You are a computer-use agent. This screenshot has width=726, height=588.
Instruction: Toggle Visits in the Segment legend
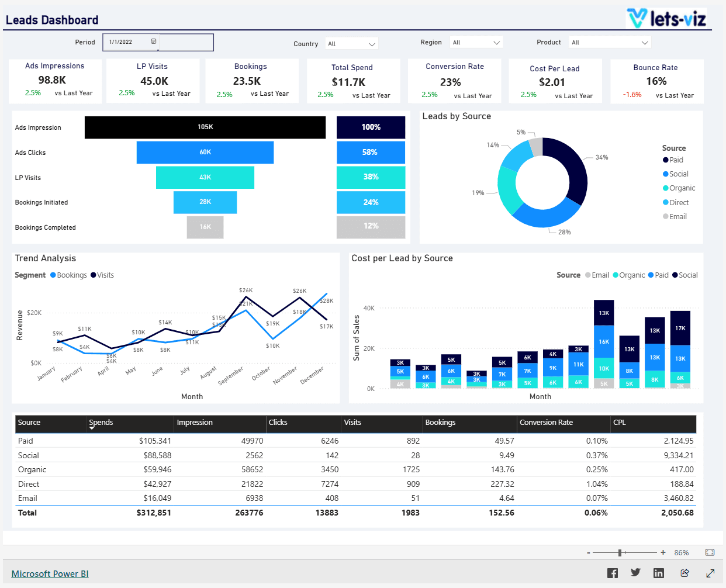tap(102, 275)
